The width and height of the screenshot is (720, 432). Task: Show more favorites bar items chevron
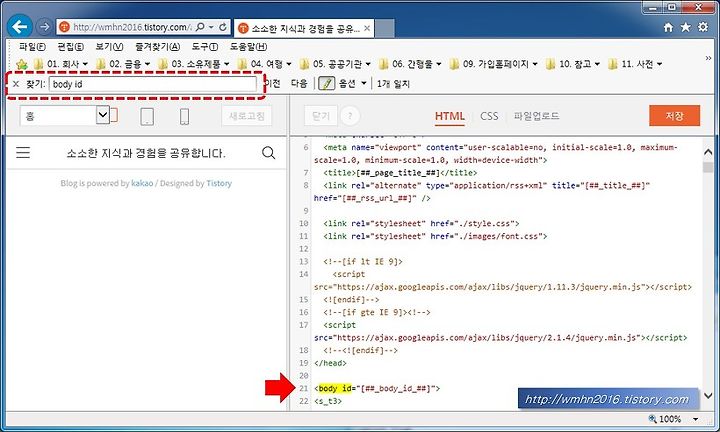tap(708, 58)
